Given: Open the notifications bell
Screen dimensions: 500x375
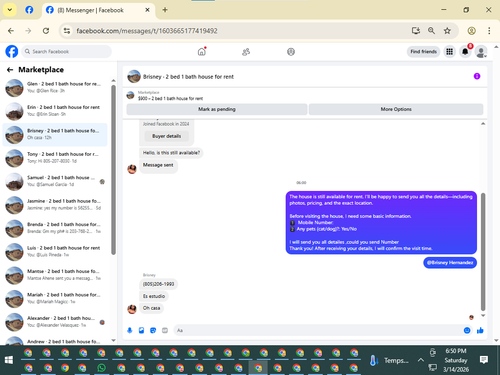Looking at the screenshot, I should point(465,52).
